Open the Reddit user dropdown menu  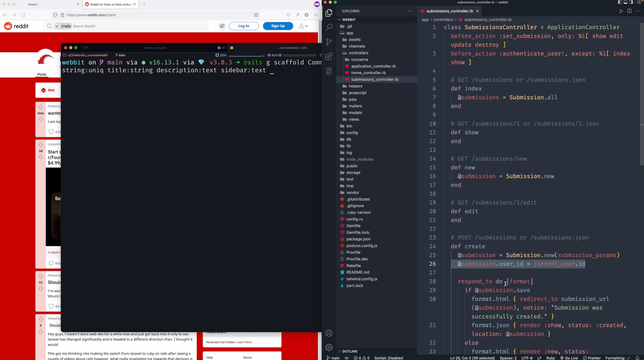(304, 26)
